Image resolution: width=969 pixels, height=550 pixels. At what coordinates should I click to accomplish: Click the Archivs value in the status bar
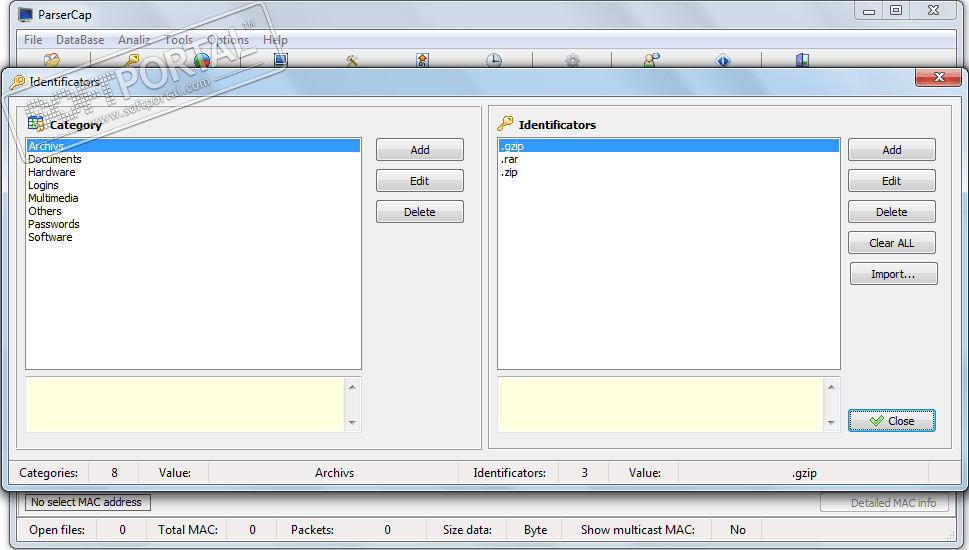pyautogui.click(x=334, y=473)
